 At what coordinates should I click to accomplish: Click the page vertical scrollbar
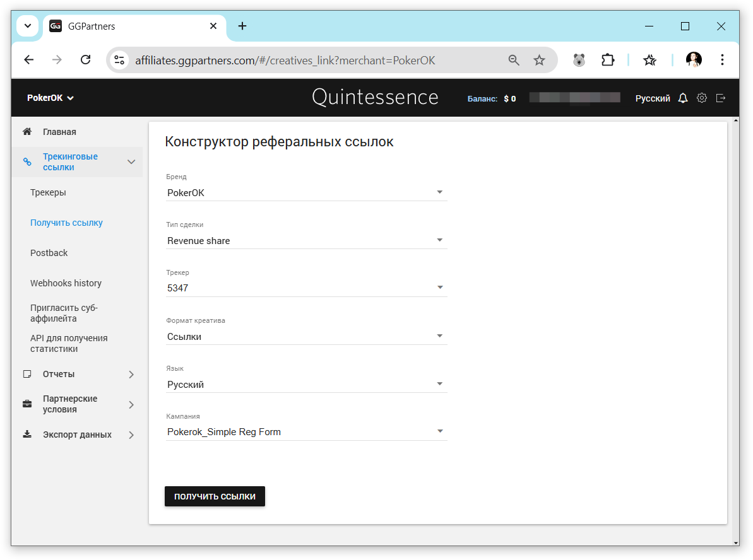point(735,331)
